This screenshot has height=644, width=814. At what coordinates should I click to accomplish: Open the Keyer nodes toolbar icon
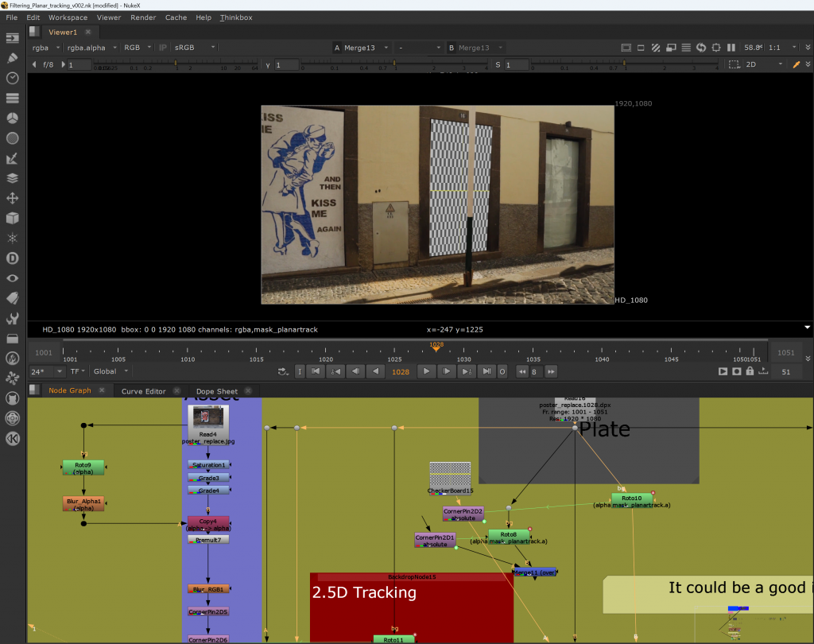point(13,158)
